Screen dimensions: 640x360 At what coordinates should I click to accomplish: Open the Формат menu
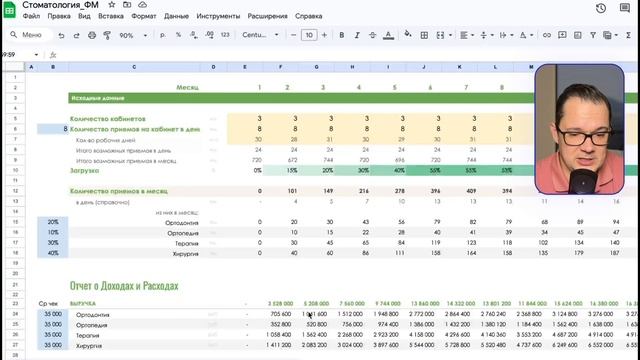click(144, 16)
